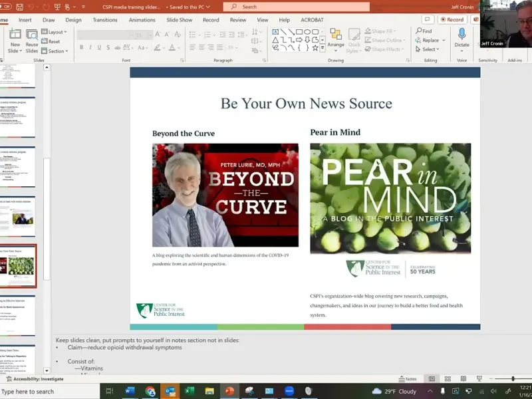Open Outlook from the taskbar
532x399 pixels.
pos(170,391)
